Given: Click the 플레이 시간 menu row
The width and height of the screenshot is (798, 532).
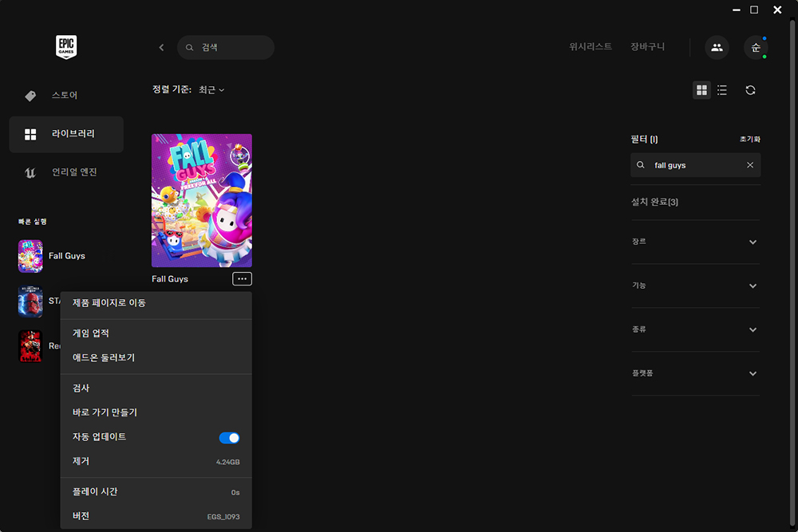Looking at the screenshot, I should pyautogui.click(x=156, y=492).
